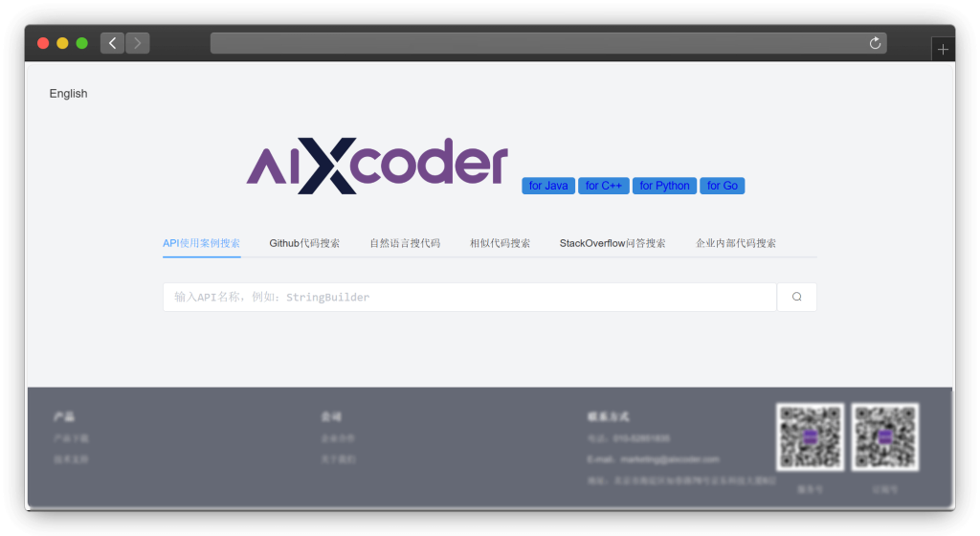980x536 pixels.
Task: Open the 自然语言搜代码 tab
Action: click(405, 243)
